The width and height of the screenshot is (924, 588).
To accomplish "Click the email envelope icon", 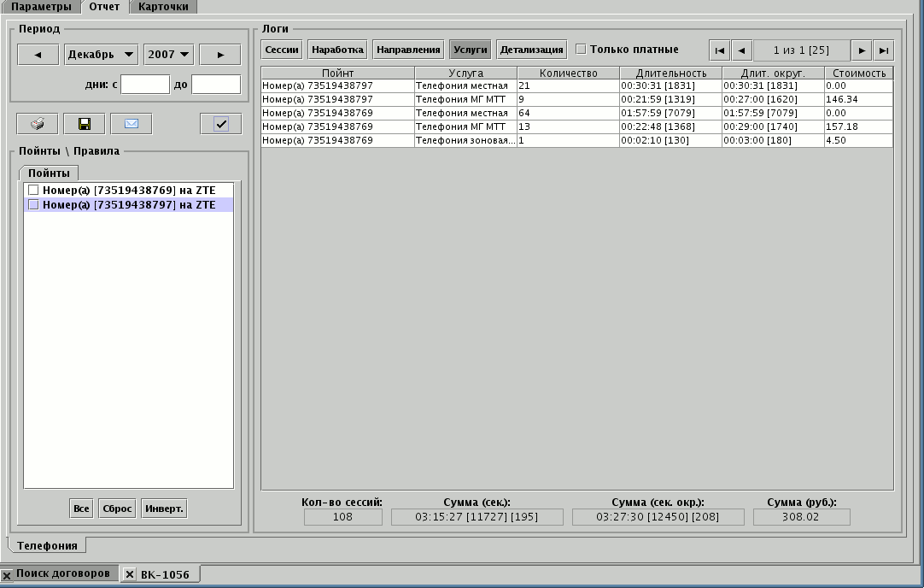I will coord(131,124).
